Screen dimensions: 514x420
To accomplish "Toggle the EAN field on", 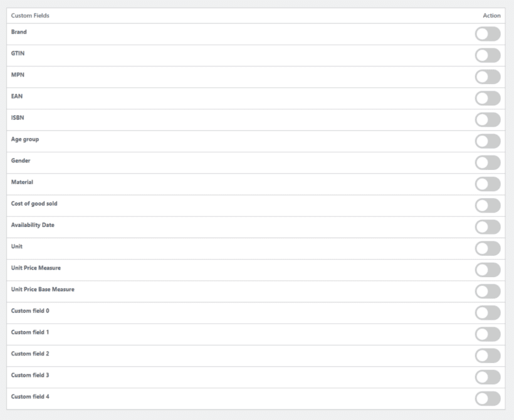I will 486,97.
